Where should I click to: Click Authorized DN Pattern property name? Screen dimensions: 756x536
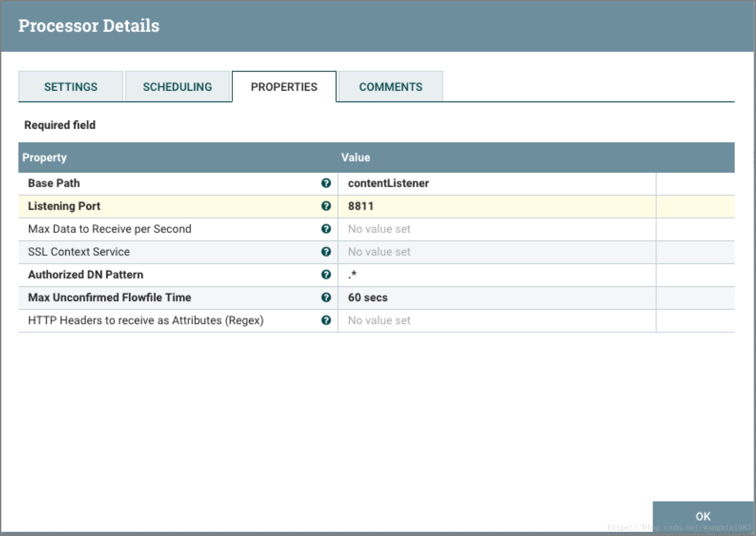(x=86, y=275)
